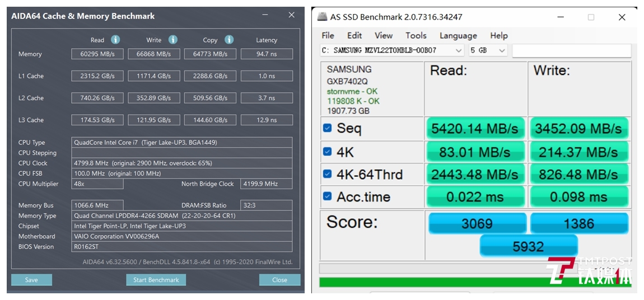Click the Chipset field Intel Tiger Point-LP

pyautogui.click(x=182, y=226)
